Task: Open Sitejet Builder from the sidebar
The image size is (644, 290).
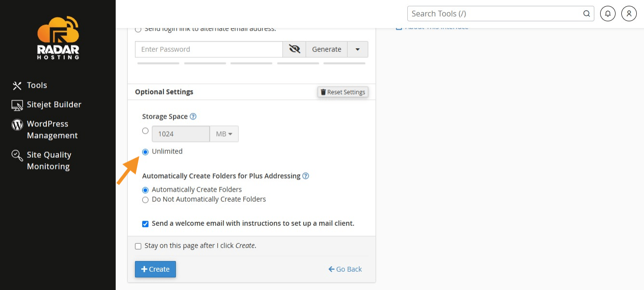Action: (x=54, y=105)
